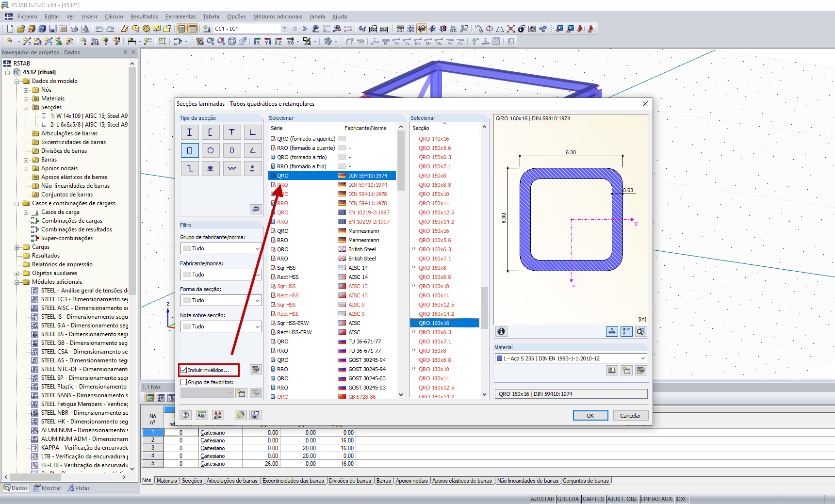Toggle LINHAS AUX. in the status bar
The height and width of the screenshot is (504, 835).
(657, 499)
